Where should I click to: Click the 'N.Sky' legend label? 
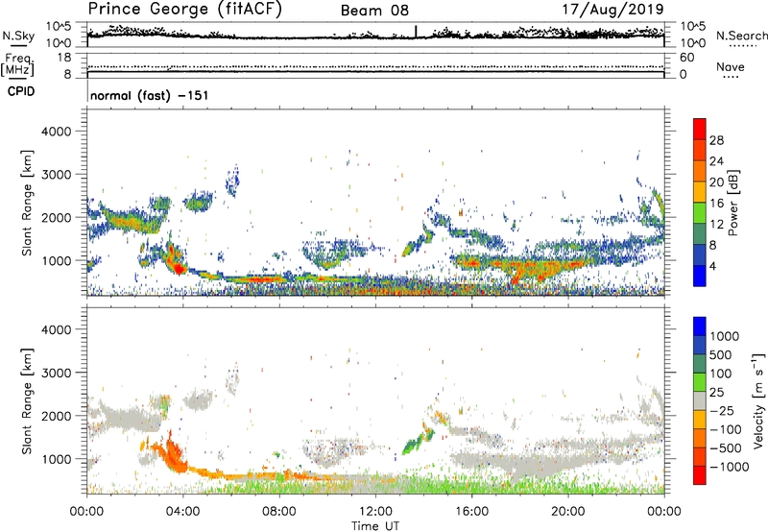(18, 36)
